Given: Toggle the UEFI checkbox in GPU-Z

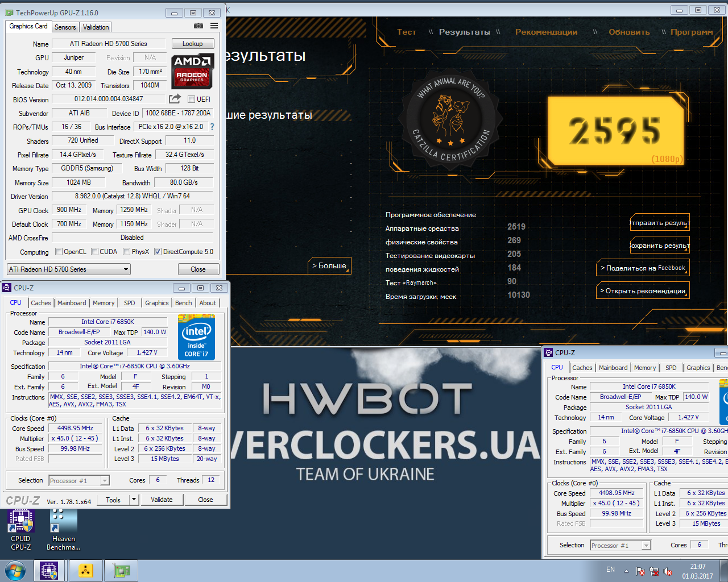Looking at the screenshot, I should (192, 99).
